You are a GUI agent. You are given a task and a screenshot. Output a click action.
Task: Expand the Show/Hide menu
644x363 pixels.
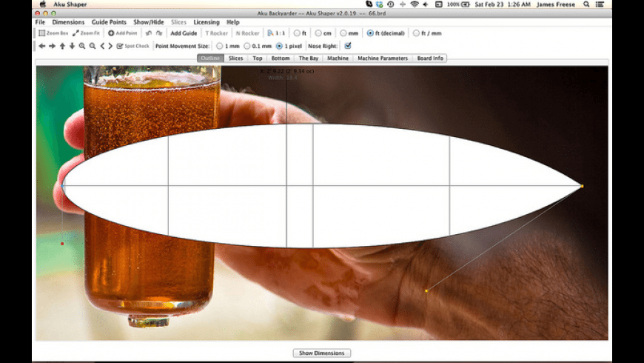coord(149,22)
